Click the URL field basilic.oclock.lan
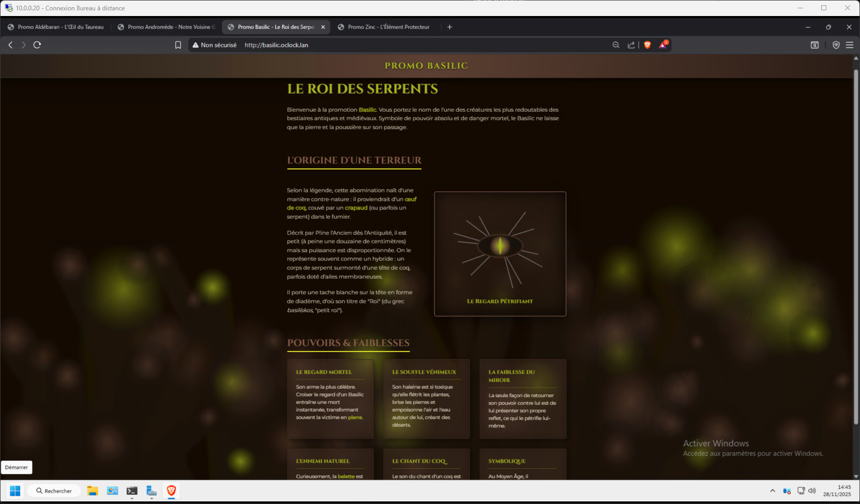860x504 pixels. pyautogui.click(x=362, y=45)
